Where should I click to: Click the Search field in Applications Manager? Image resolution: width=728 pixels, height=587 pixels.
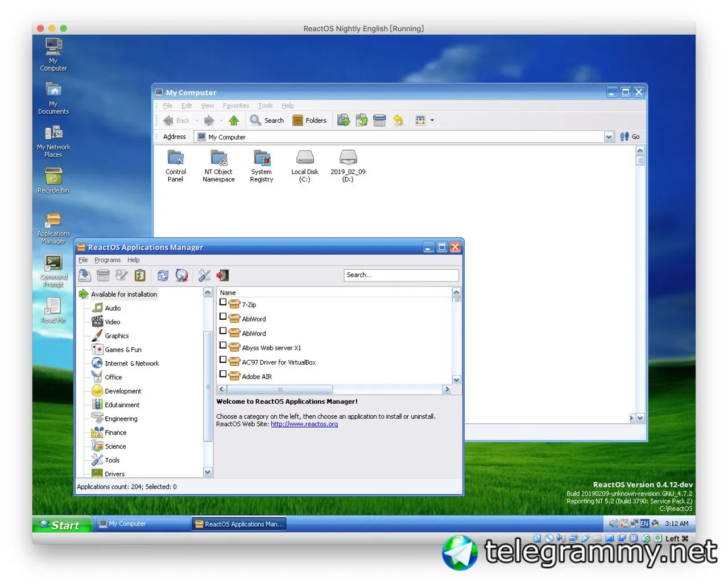click(401, 275)
